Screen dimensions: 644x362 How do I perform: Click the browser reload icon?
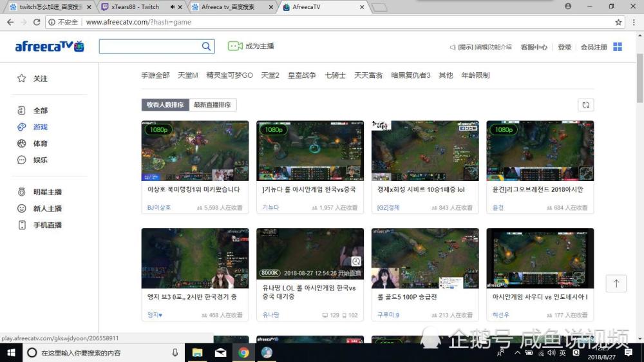(x=37, y=22)
